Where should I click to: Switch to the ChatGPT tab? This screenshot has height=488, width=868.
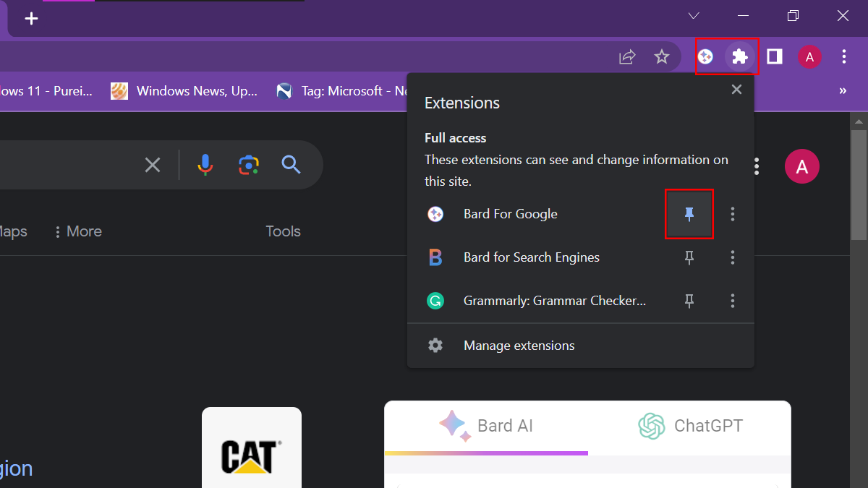[690, 426]
